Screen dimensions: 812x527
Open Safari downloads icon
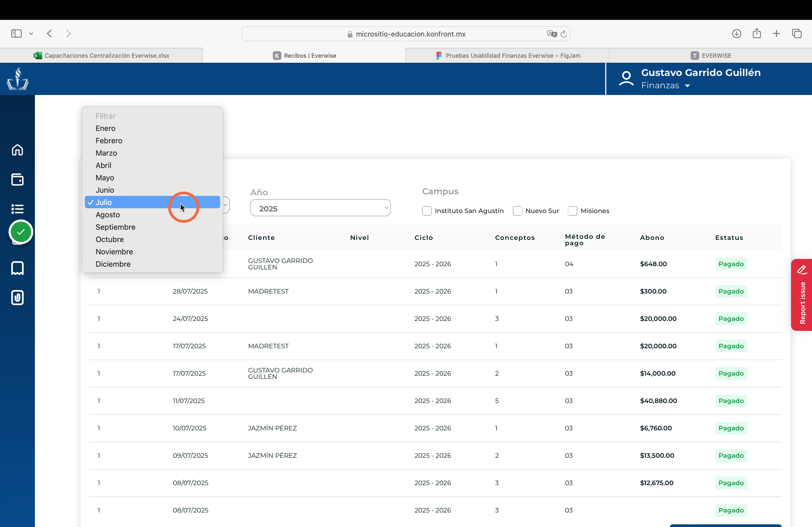point(737,33)
